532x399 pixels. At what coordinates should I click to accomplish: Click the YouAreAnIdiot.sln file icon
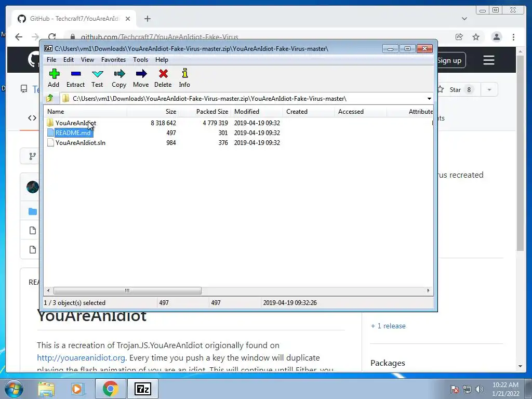pyautogui.click(x=50, y=142)
